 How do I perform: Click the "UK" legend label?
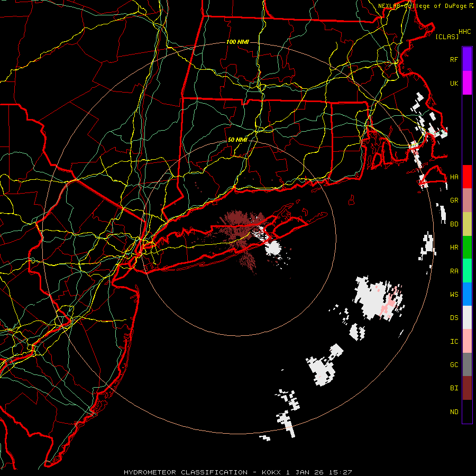pos(454,83)
